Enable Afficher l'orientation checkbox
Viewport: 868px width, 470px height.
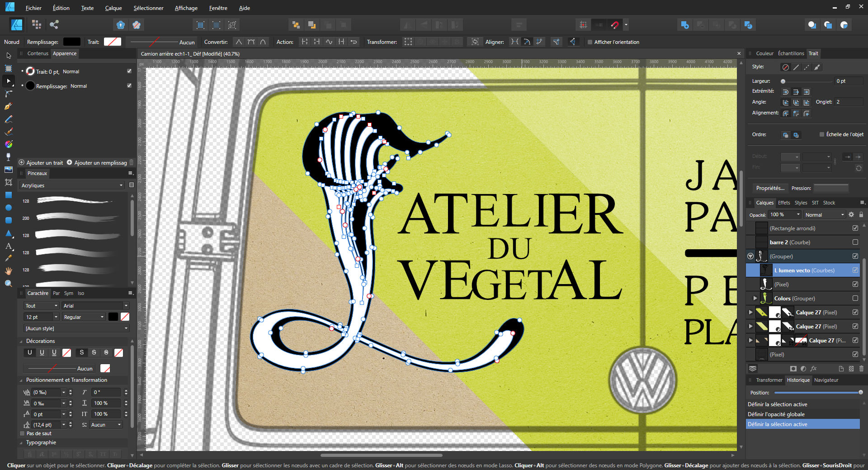(590, 42)
